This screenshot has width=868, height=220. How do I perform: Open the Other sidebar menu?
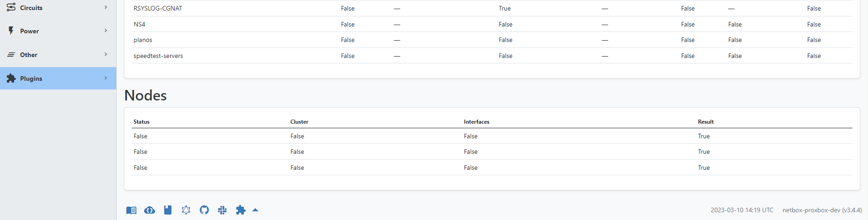point(58,55)
